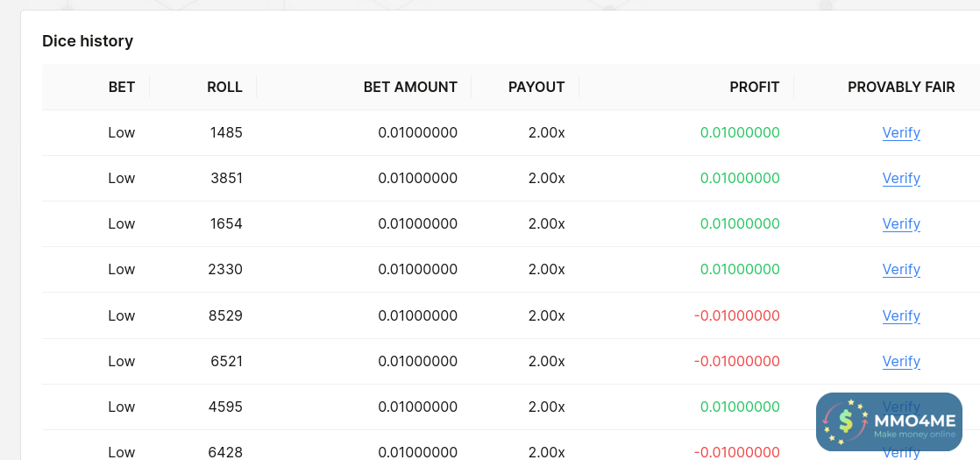Click Verify for roll 2330

[x=901, y=270]
